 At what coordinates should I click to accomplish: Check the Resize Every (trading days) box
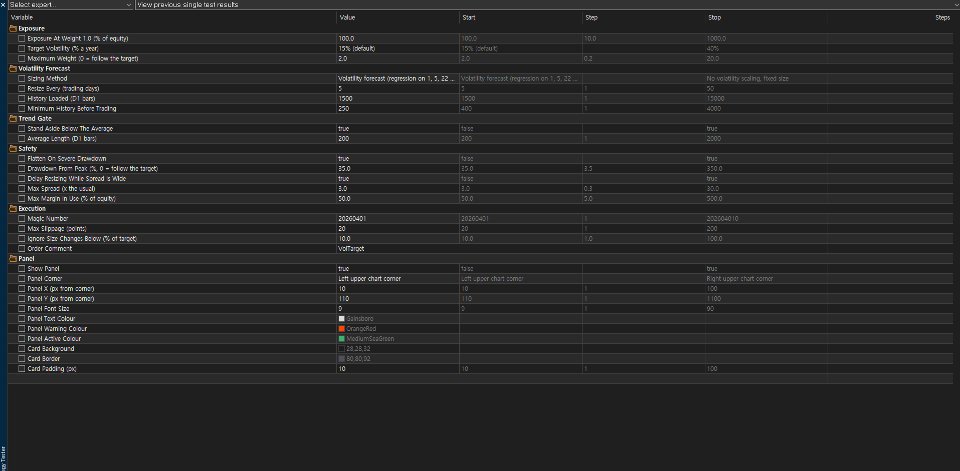point(21,88)
